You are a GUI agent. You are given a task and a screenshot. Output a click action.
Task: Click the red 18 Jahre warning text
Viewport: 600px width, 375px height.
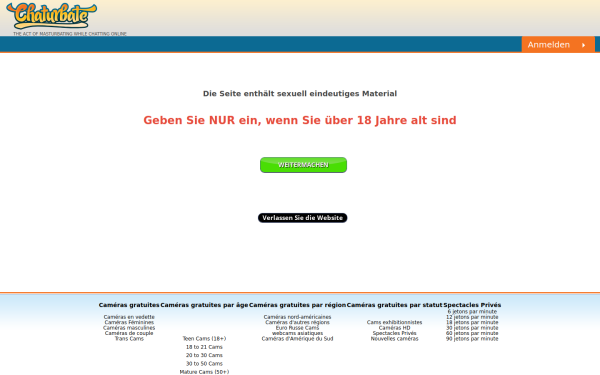[x=300, y=120]
